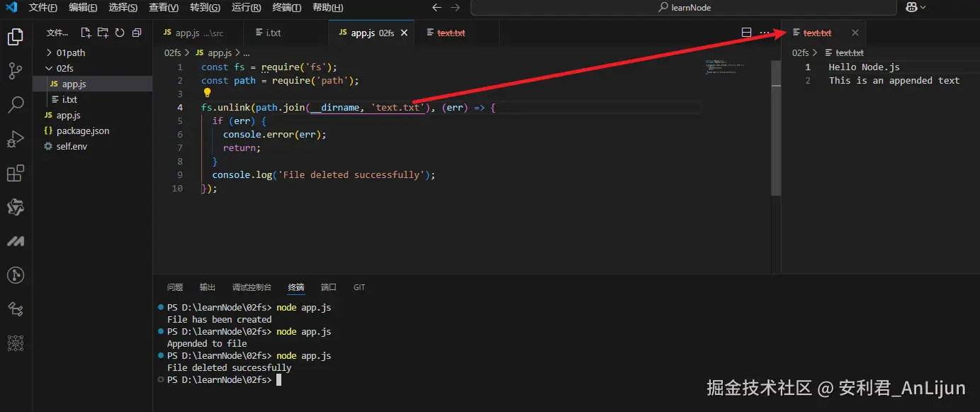
Task: Open self.env in the Explorer
Action: click(x=93, y=146)
